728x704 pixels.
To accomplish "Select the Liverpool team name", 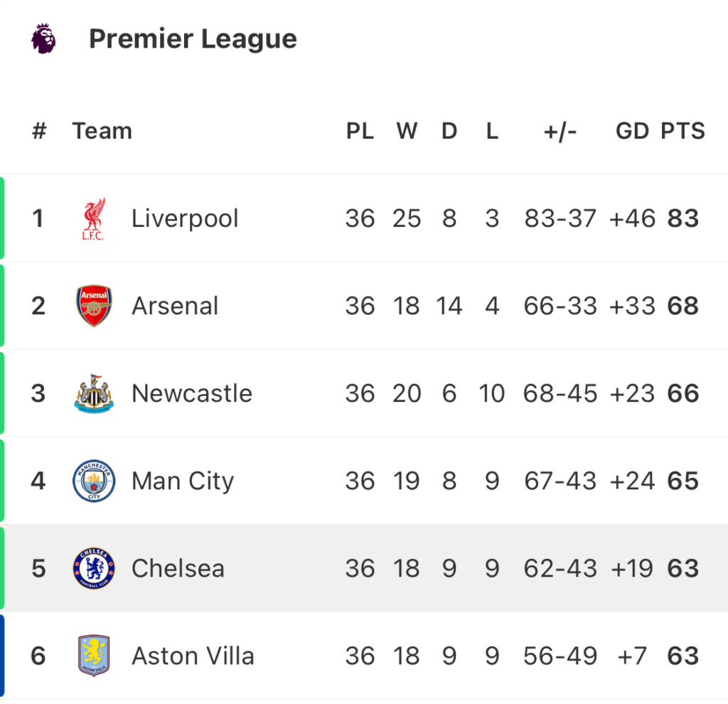I will coord(185,219).
